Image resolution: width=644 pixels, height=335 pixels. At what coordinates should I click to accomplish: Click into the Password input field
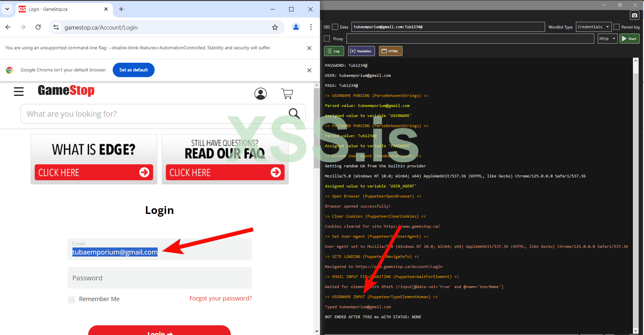pos(159,278)
